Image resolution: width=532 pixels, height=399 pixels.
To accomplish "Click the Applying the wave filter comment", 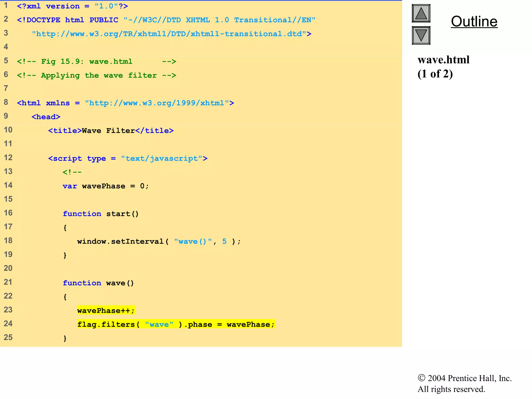I will (96, 75).
